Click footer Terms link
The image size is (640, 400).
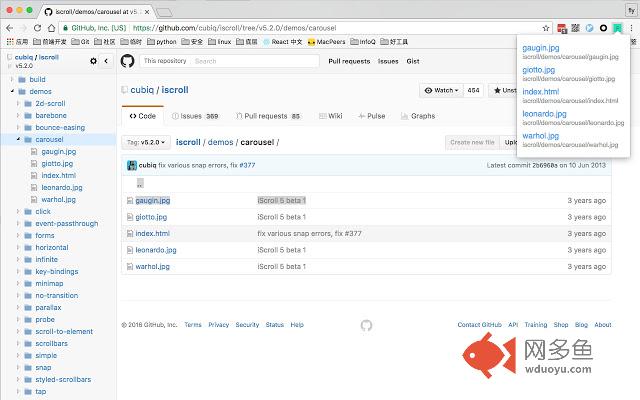[x=193, y=325]
